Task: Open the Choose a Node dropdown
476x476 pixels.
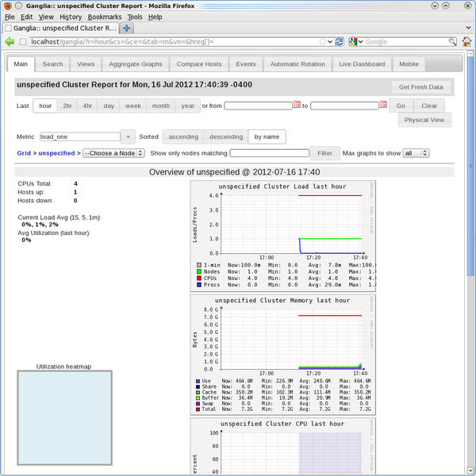Action: 113,153
